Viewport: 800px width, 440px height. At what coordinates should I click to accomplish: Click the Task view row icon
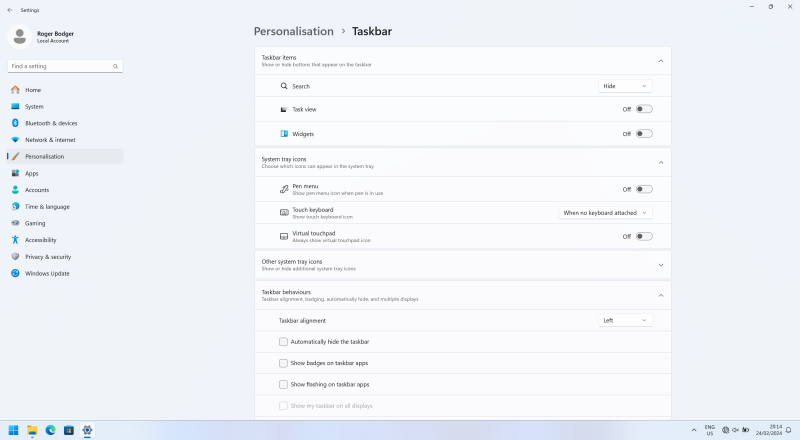click(284, 109)
